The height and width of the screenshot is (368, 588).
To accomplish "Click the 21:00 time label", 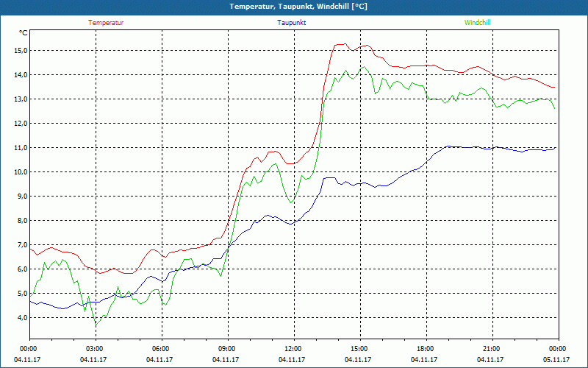I will [492, 349].
